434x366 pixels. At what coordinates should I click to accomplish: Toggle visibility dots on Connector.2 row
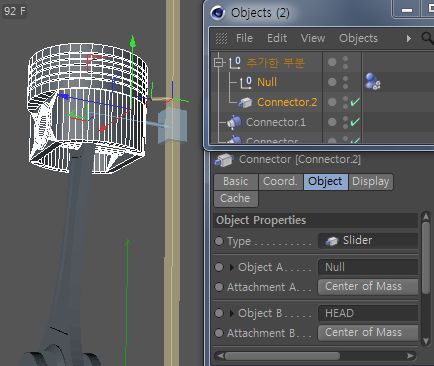point(345,102)
